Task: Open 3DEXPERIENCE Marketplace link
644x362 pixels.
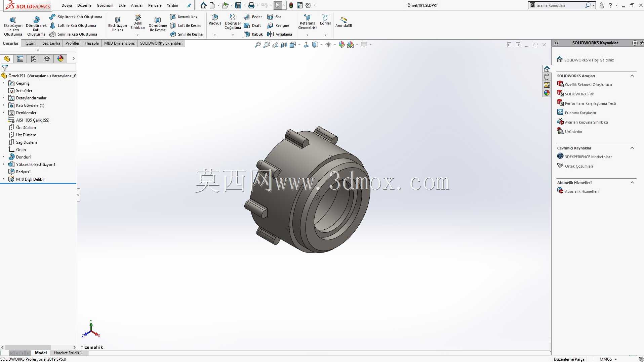Action: (589, 157)
